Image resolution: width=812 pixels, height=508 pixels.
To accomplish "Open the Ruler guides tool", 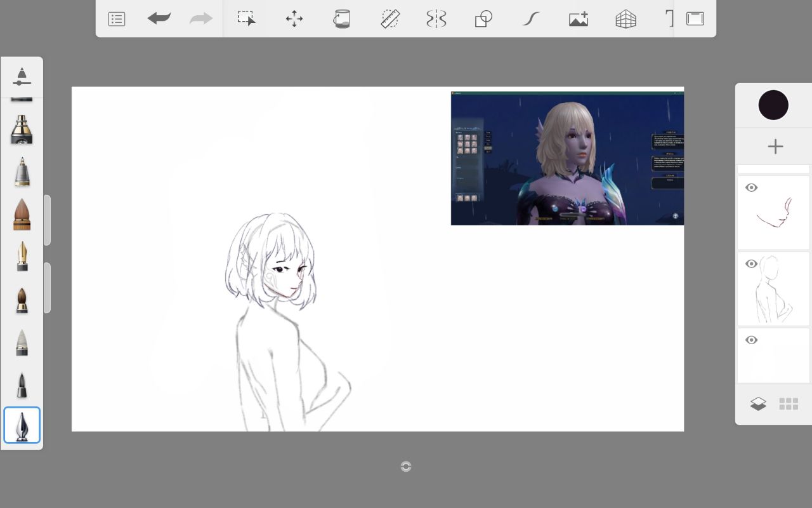I will (x=390, y=18).
